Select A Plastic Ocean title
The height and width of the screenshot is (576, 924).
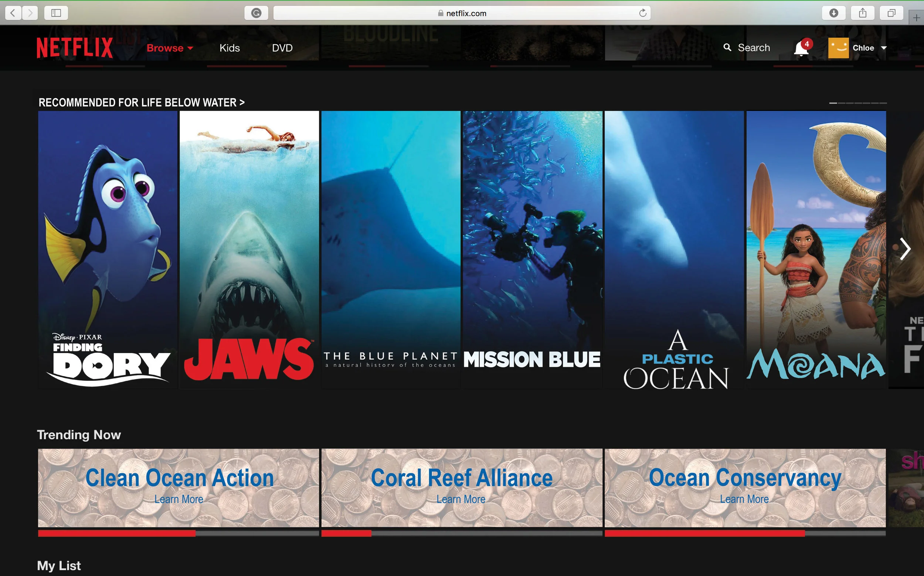click(674, 250)
